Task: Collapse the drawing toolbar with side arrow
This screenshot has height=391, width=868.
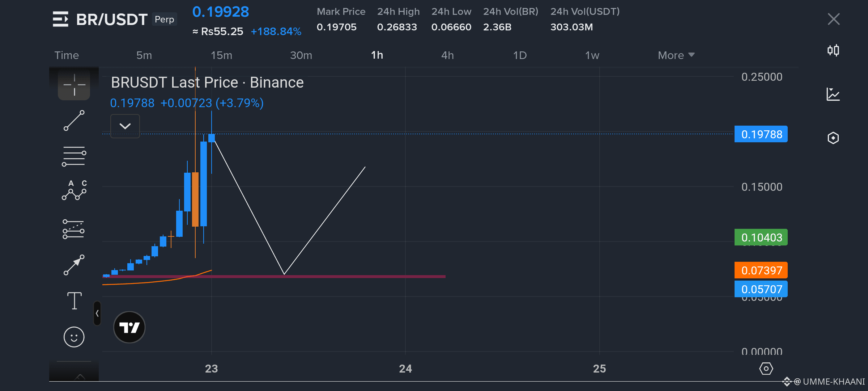Action: click(97, 313)
